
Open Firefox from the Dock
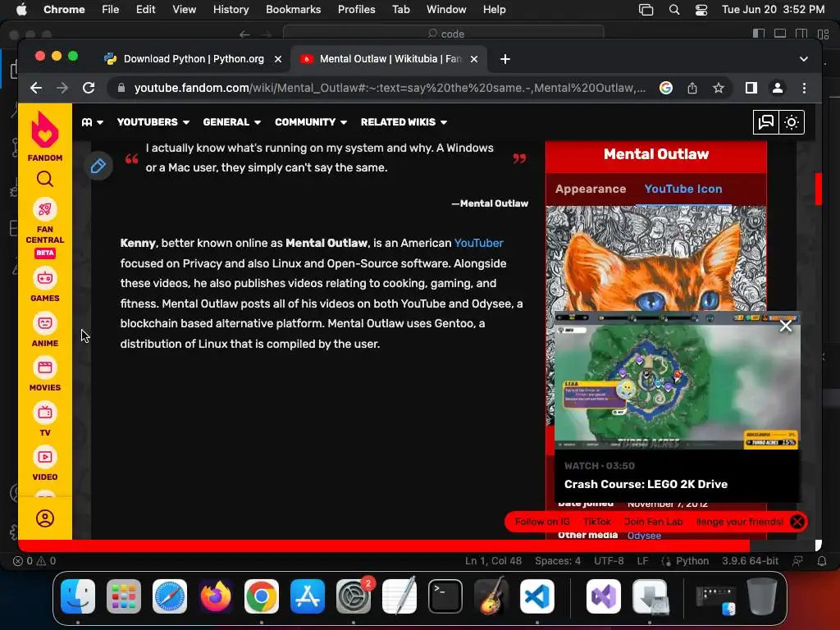pyautogui.click(x=216, y=596)
